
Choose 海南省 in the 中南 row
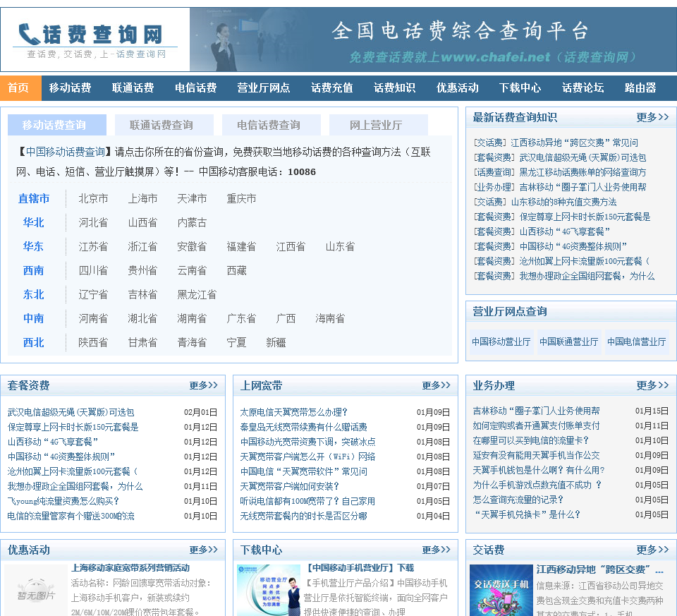(330, 319)
